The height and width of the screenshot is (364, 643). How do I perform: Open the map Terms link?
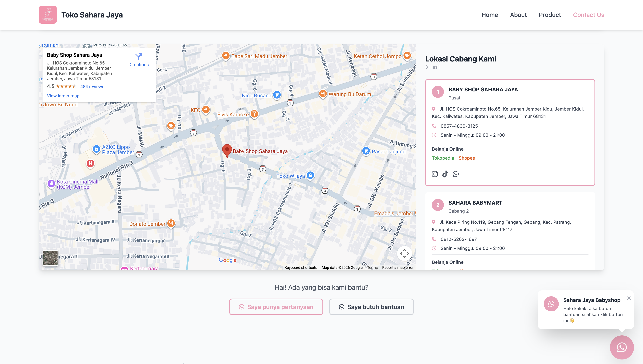(x=372, y=268)
